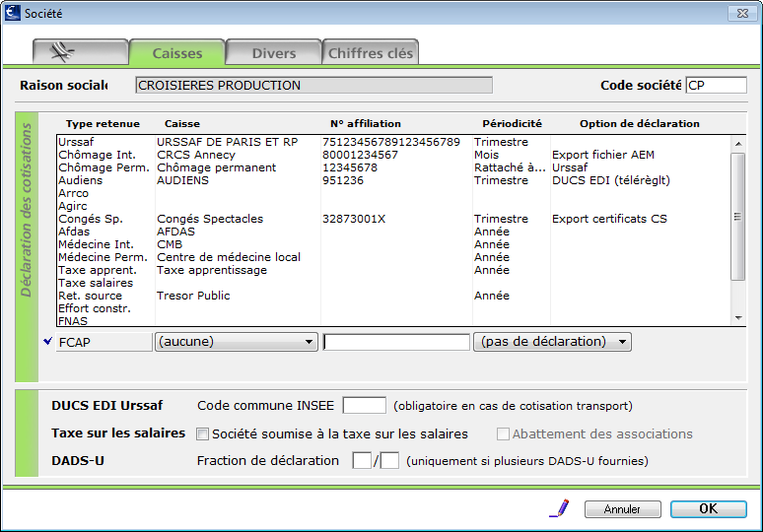Click affiliation number 80001234567
Screen dimensions: 763x532
[360, 155]
